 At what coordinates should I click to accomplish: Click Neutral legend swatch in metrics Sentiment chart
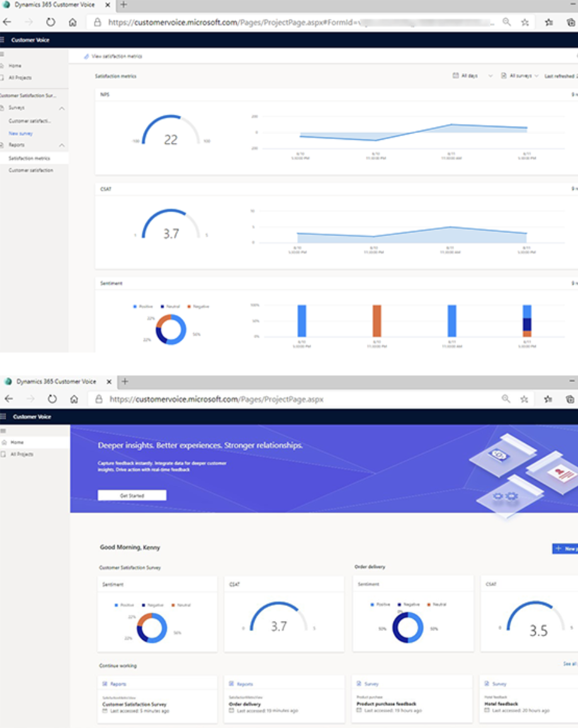click(x=162, y=307)
